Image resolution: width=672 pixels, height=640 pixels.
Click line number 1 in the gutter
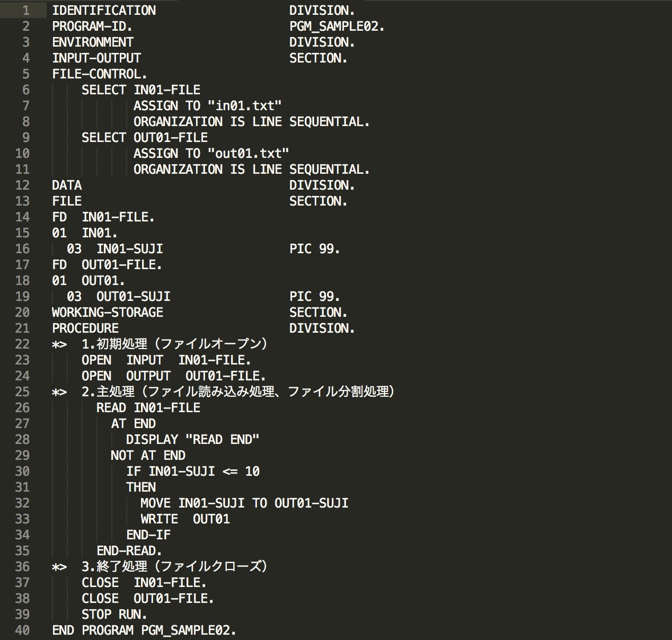26,11
